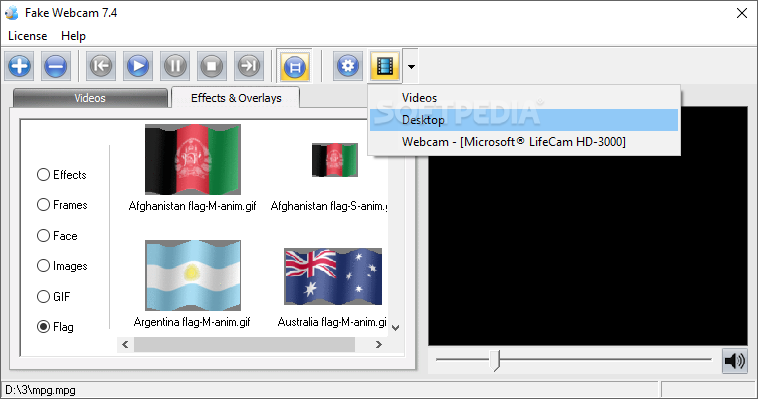Click the film strip source icon
Screen dimensions: 758x399
tap(385, 66)
